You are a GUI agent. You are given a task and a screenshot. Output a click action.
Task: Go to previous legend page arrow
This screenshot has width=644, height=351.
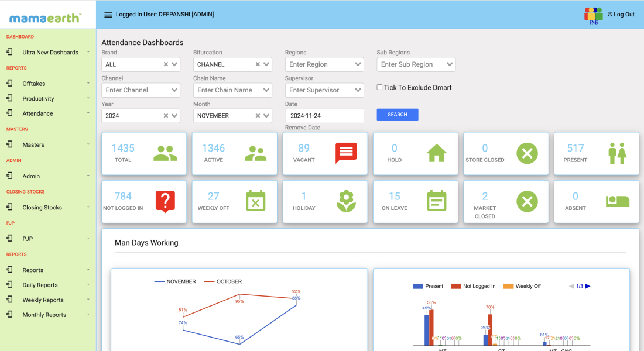pyautogui.click(x=571, y=286)
